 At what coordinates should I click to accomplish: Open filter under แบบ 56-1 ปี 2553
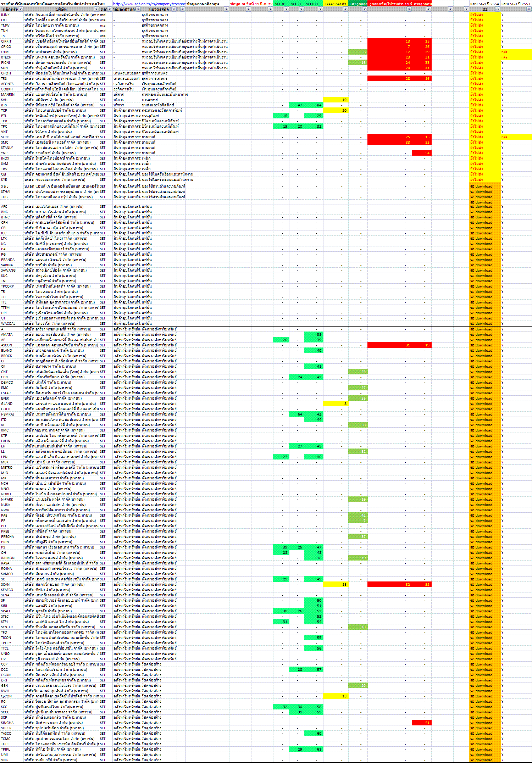(529, 9)
